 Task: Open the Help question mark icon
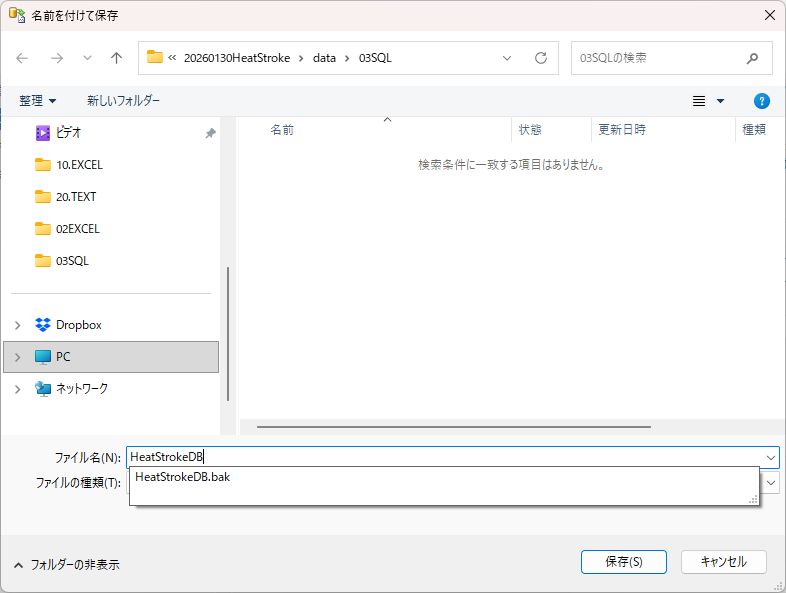coord(761,101)
